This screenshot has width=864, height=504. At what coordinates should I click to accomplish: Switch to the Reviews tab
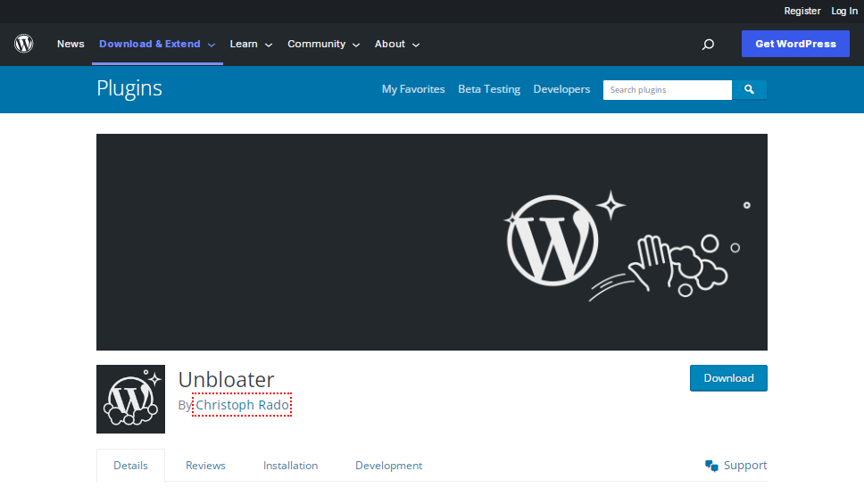[x=205, y=466]
